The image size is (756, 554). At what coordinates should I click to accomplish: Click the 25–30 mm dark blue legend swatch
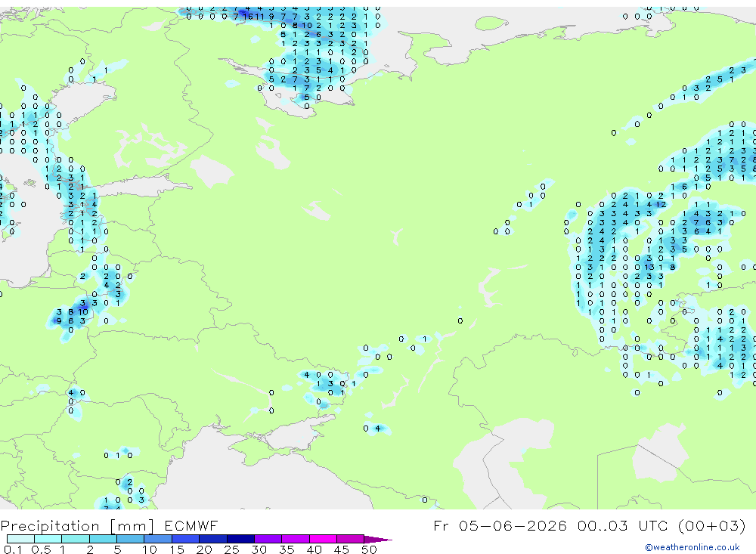pyautogui.click(x=240, y=539)
